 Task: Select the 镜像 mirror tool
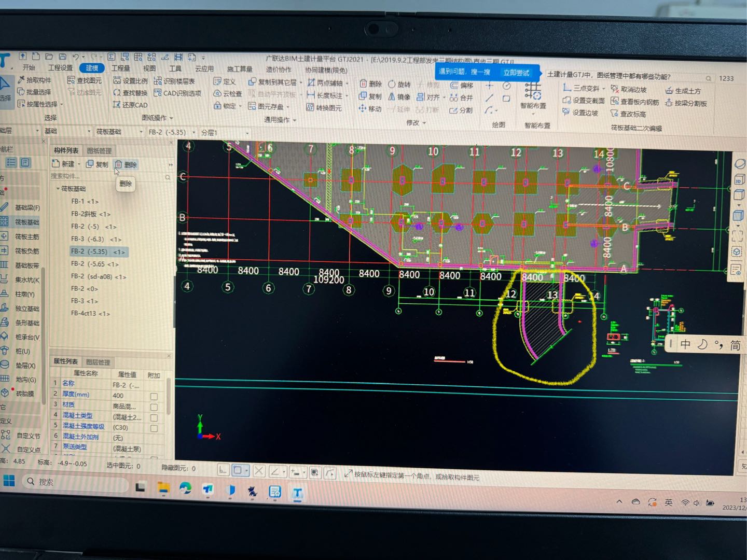(x=399, y=97)
